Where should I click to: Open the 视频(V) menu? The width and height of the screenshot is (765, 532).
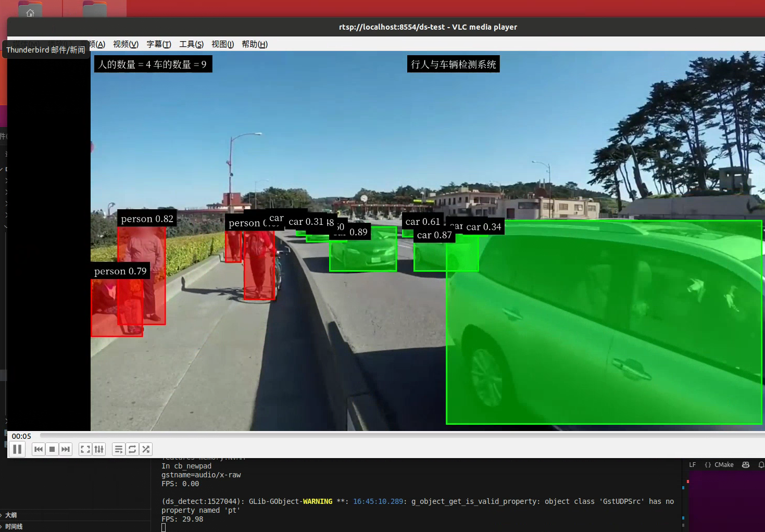pos(126,44)
